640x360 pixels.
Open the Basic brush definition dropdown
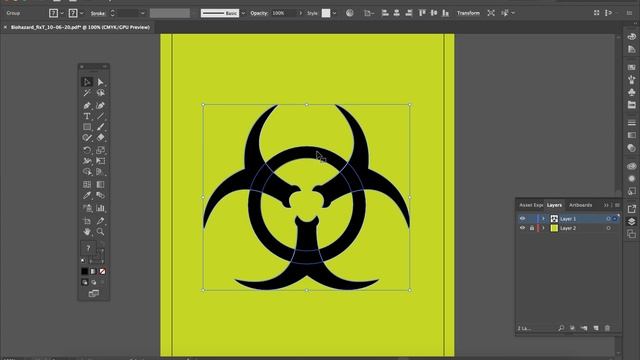pos(243,13)
